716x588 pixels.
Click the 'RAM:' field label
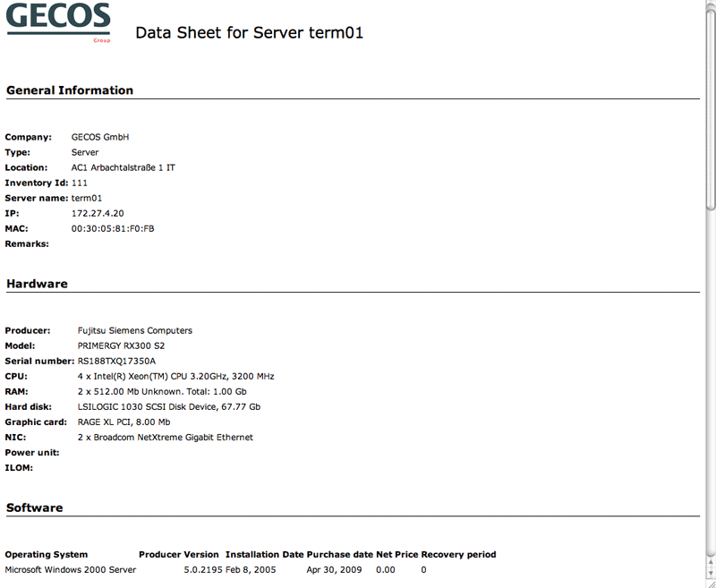pos(16,392)
